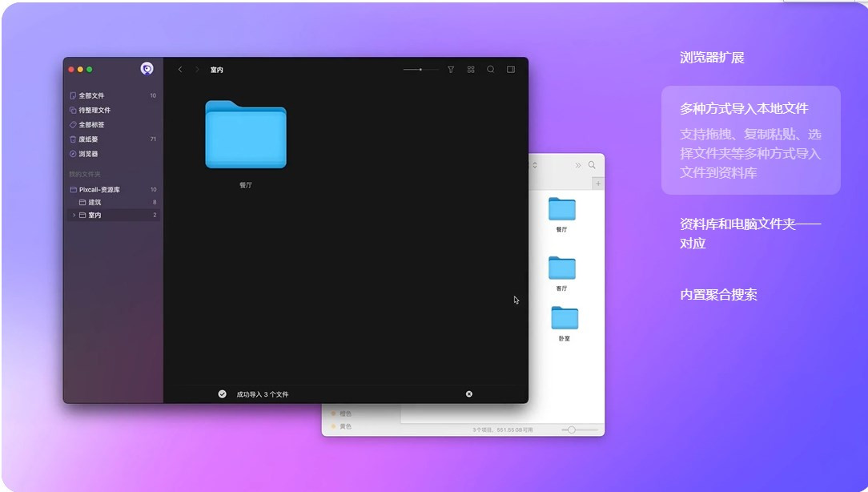Expand the 室内 folder in the sidebar
Viewport: 868px width, 492px height.
coord(74,215)
